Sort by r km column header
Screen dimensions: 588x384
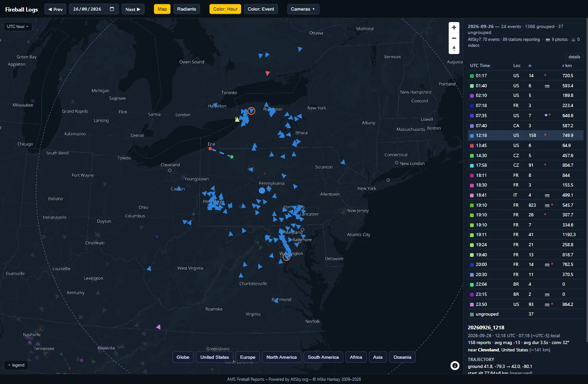coord(567,66)
